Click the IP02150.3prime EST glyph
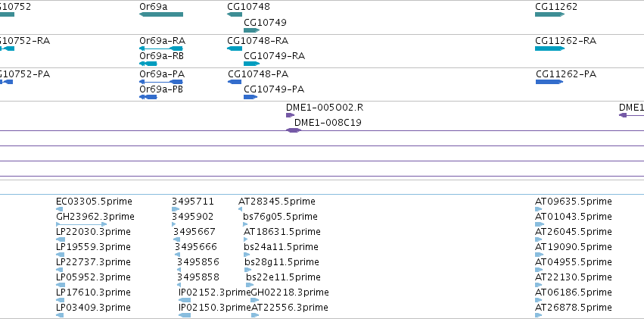The image size is (644, 319). click(x=185, y=315)
